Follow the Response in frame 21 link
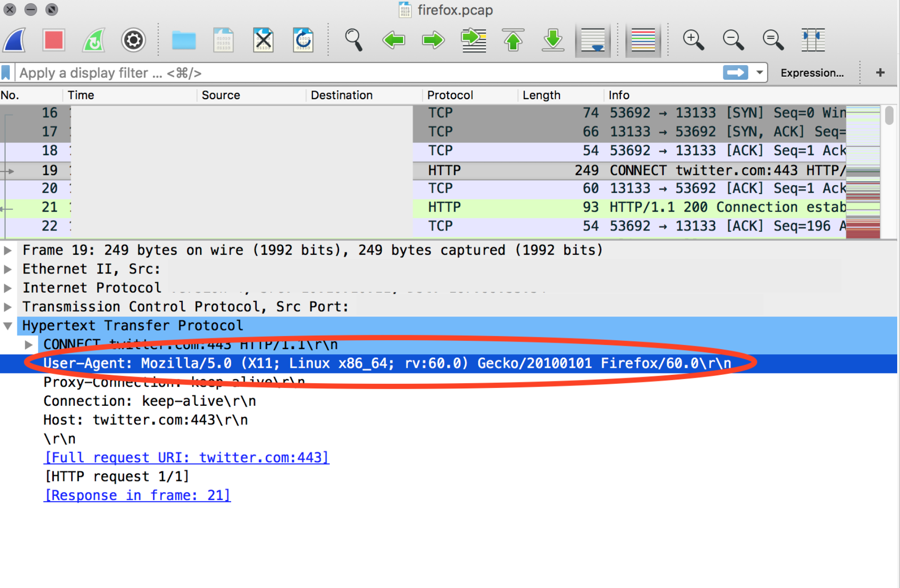900x588 pixels. [137, 495]
